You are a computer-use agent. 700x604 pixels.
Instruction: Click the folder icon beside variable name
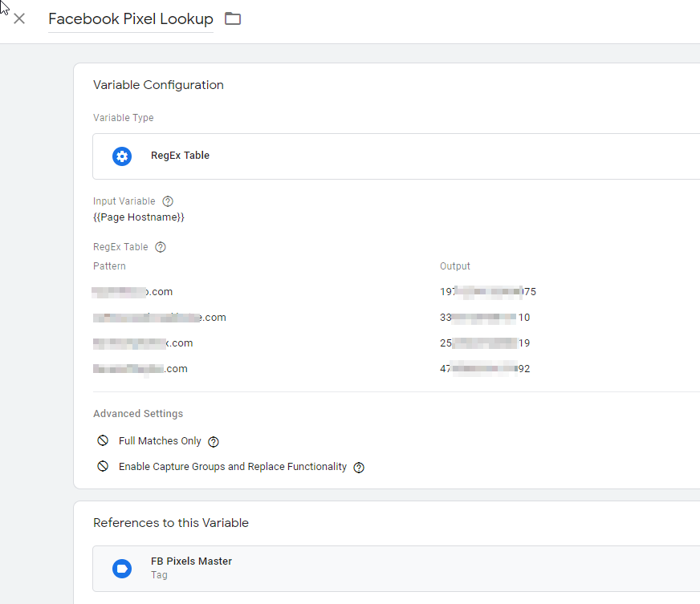tap(233, 18)
